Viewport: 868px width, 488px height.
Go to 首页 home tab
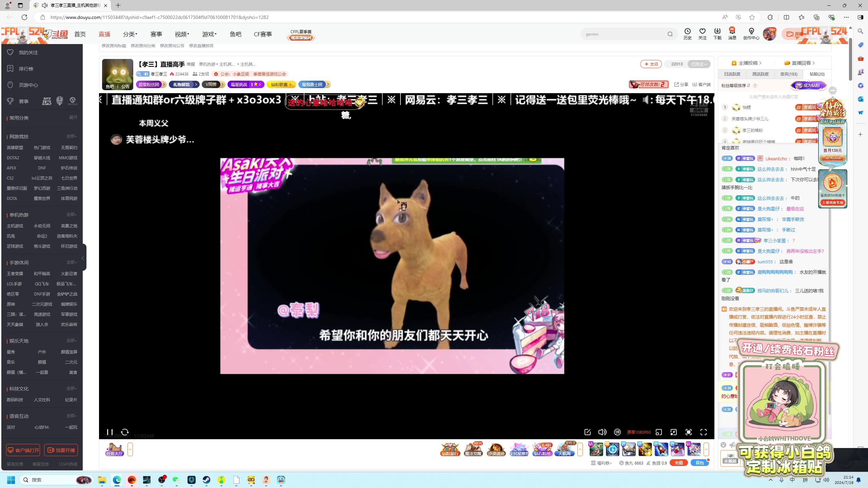(x=80, y=34)
